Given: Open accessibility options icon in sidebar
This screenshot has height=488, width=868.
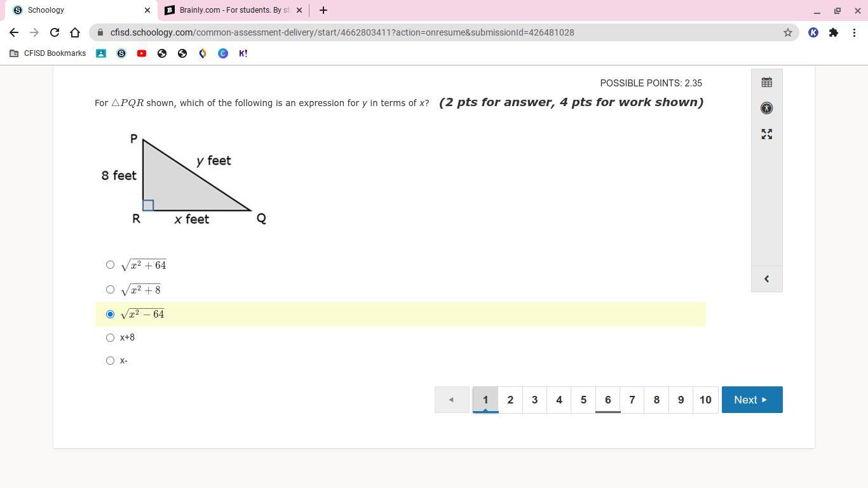Looking at the screenshot, I should click(x=766, y=108).
